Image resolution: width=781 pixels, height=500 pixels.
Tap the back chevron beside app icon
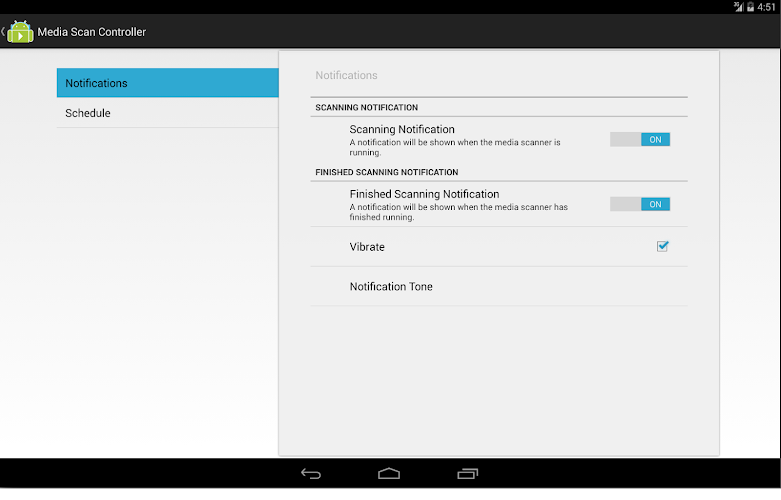tap(3, 32)
